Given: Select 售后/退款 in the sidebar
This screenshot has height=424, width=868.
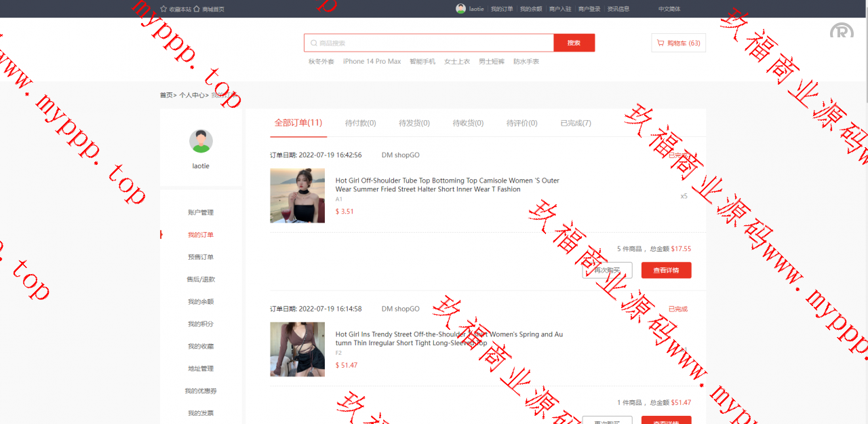Looking at the screenshot, I should click(x=201, y=280).
